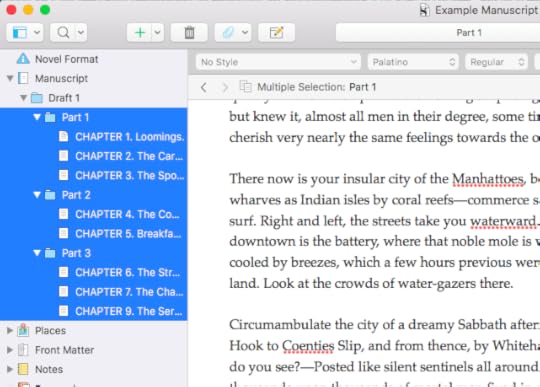Screen dimensions: 540x387
Task: Select the Part 2 binder row
Action: click(94, 195)
